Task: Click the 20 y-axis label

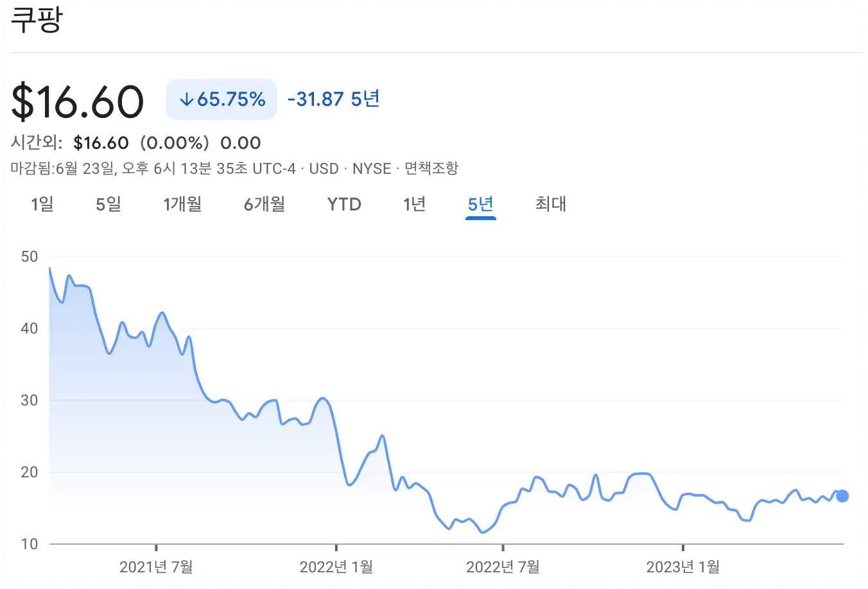Action: [30, 472]
